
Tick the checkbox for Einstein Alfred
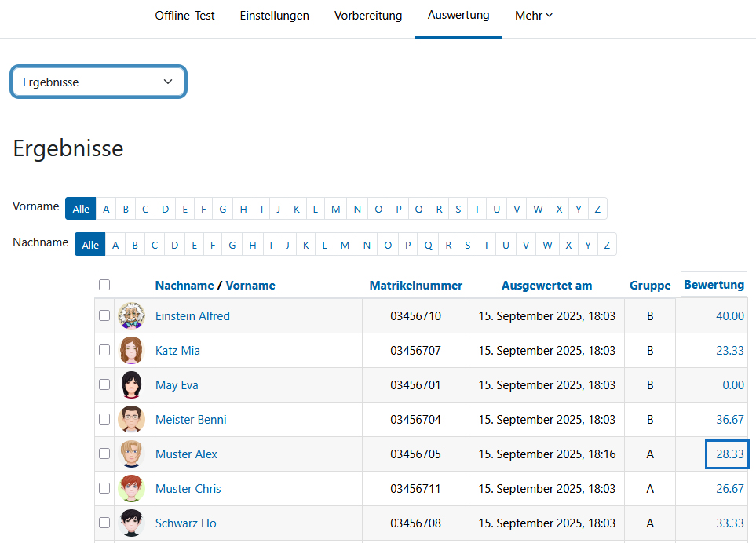tap(104, 315)
